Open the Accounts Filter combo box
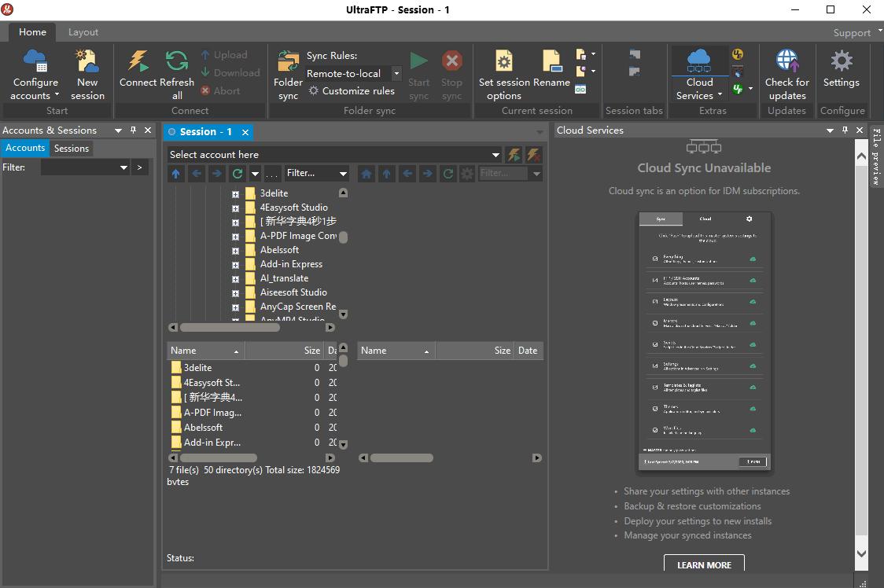The image size is (884, 588). click(x=85, y=167)
